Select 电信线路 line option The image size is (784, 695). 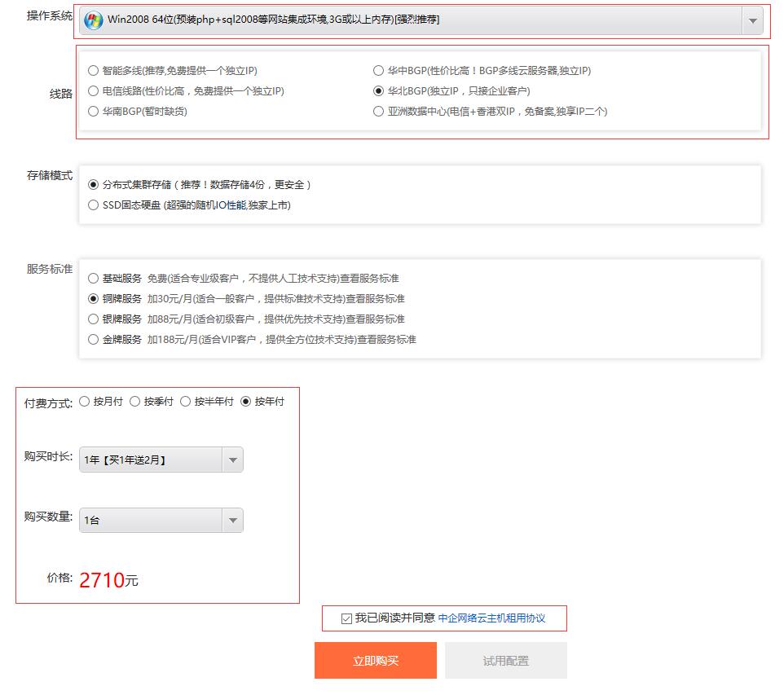tap(94, 91)
